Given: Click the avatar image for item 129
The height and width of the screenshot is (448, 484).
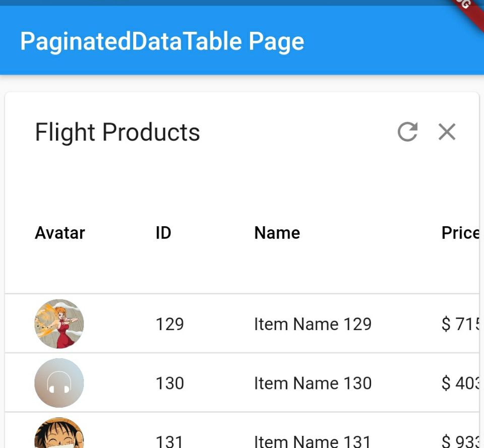Looking at the screenshot, I should (59, 324).
